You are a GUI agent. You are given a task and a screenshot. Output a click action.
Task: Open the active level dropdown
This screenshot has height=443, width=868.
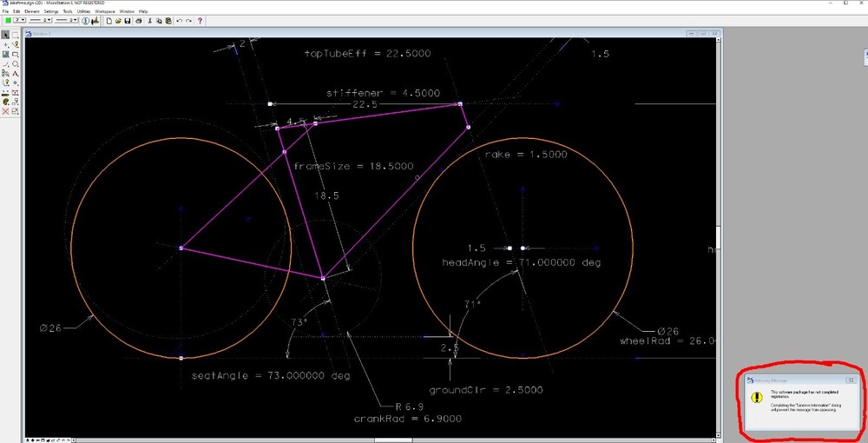23,20
